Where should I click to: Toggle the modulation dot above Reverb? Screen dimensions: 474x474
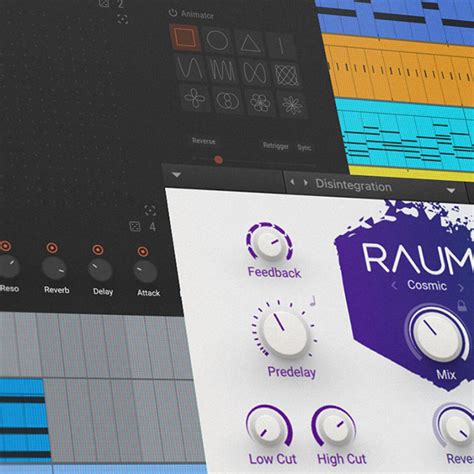click(x=52, y=248)
